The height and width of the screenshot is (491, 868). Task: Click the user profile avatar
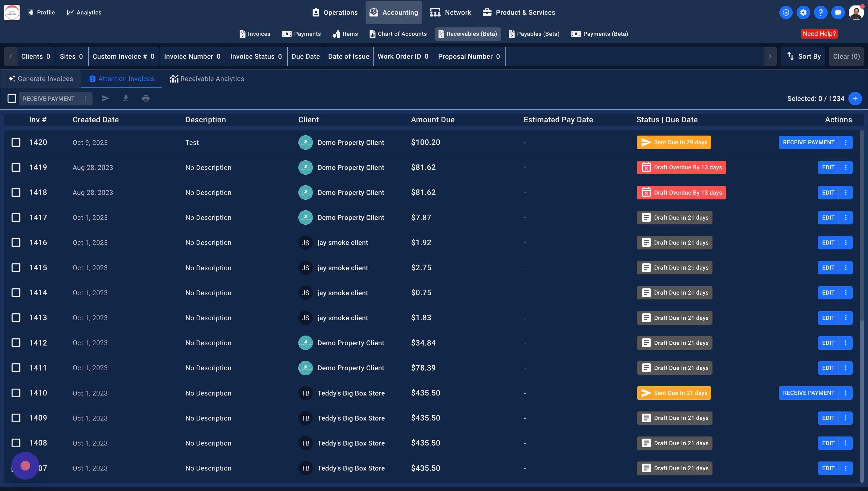pyautogui.click(x=856, y=12)
